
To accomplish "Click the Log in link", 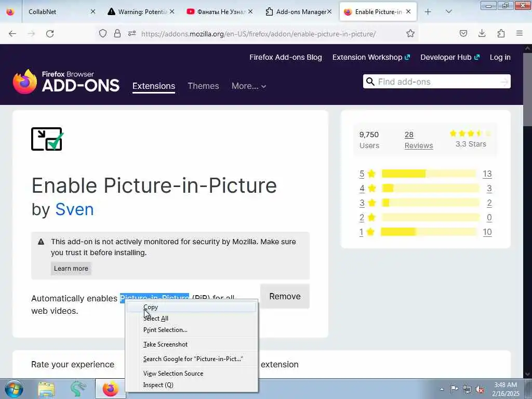I will (500, 57).
